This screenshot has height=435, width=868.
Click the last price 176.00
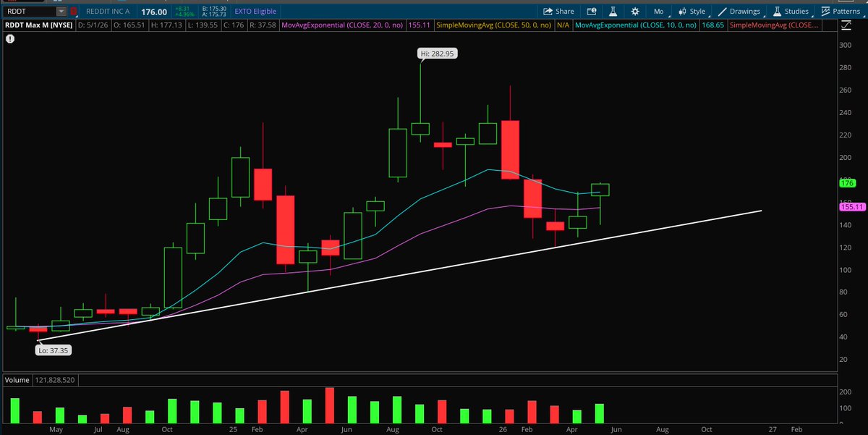pyautogui.click(x=154, y=12)
